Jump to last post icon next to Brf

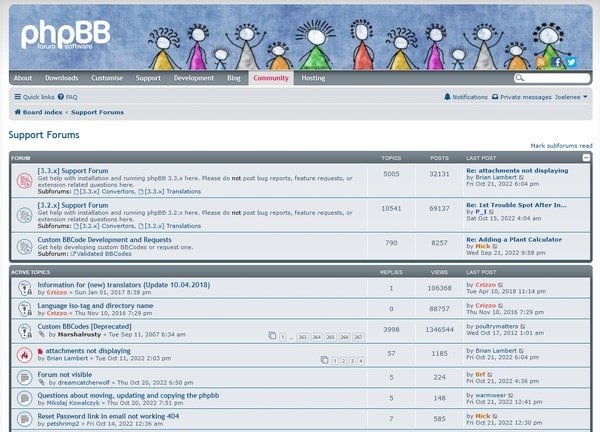point(490,375)
